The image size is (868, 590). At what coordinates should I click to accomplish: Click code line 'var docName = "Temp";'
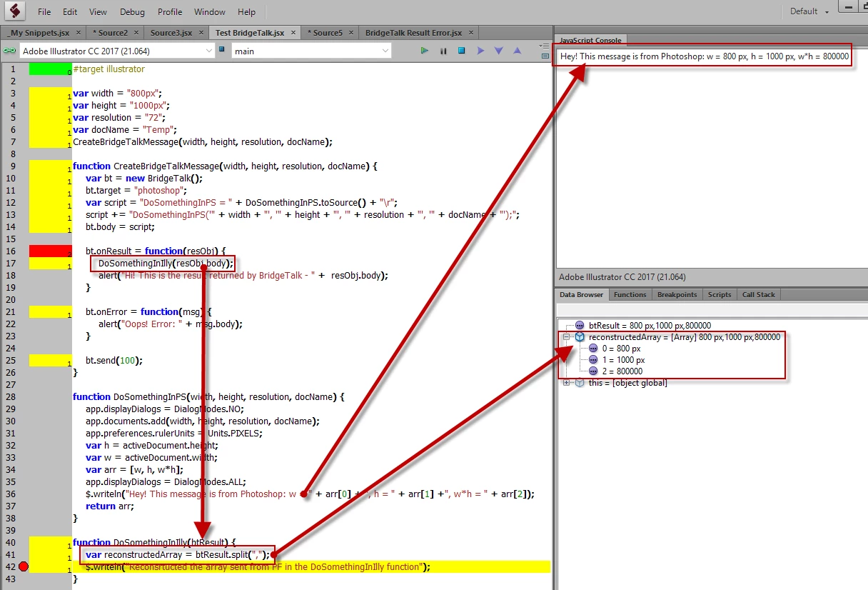[119, 129]
